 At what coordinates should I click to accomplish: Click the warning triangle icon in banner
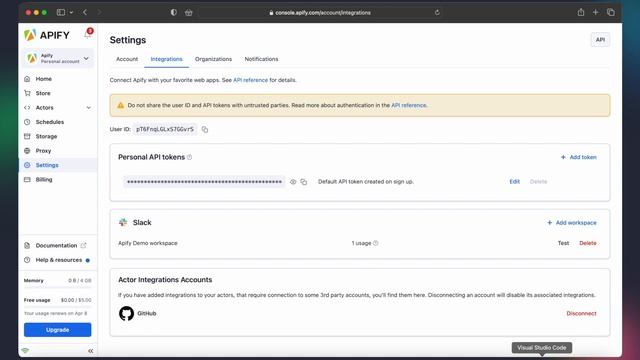(120, 105)
